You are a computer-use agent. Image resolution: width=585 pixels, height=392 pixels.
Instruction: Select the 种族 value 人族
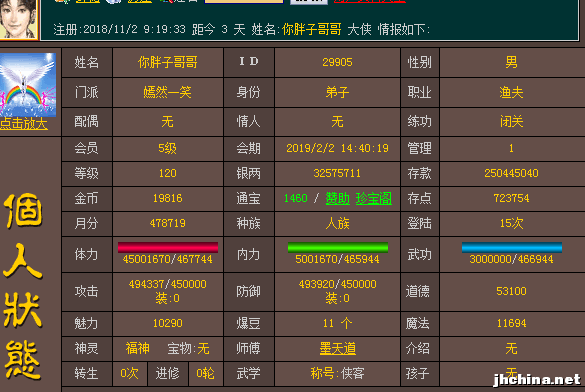coord(337,223)
